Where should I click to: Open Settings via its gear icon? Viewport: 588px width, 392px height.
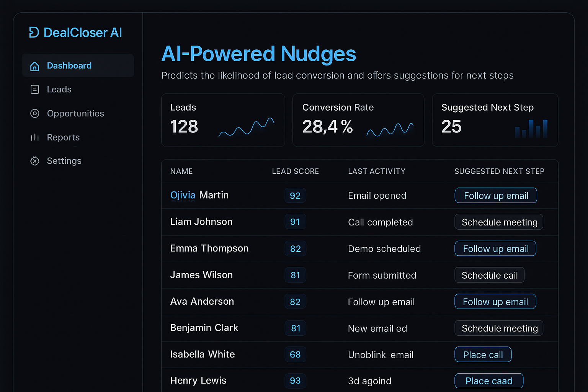click(x=34, y=161)
